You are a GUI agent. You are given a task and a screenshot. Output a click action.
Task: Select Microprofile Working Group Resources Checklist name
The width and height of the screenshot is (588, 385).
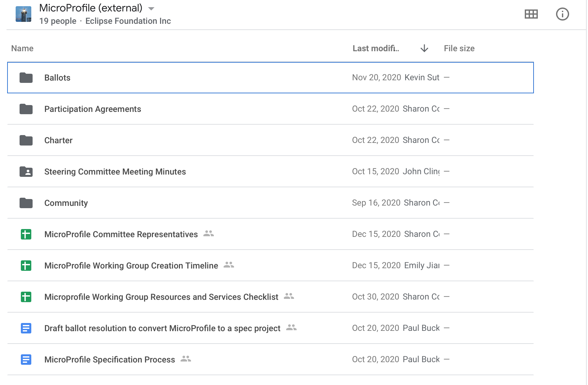[161, 297]
